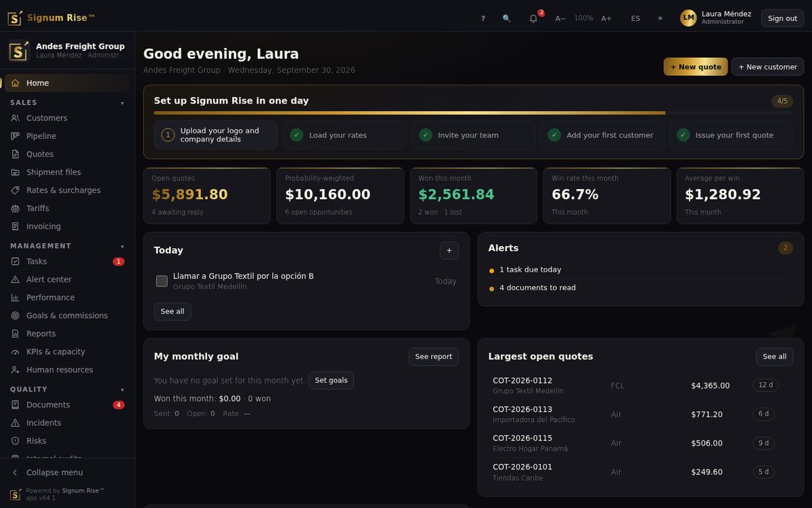
Task: Open quote COT-2026-0115
Action: pyautogui.click(x=641, y=443)
